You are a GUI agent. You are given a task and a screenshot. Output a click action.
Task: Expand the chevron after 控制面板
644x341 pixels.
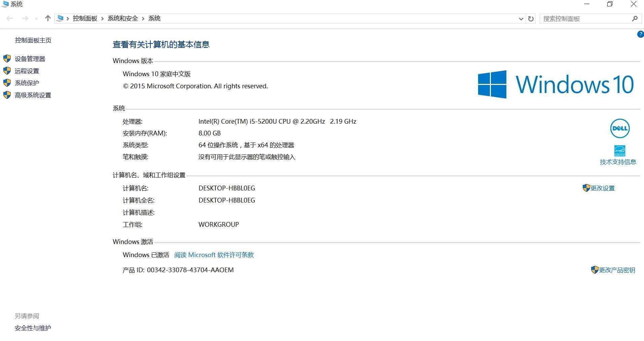103,19
